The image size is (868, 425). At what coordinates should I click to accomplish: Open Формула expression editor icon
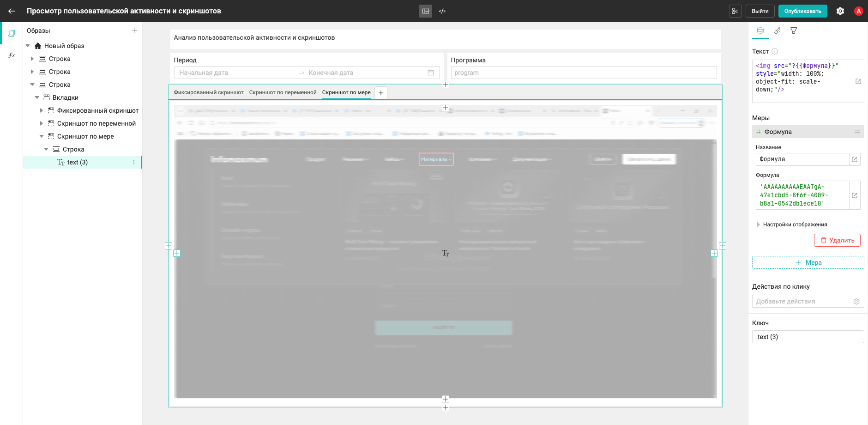pos(855,195)
